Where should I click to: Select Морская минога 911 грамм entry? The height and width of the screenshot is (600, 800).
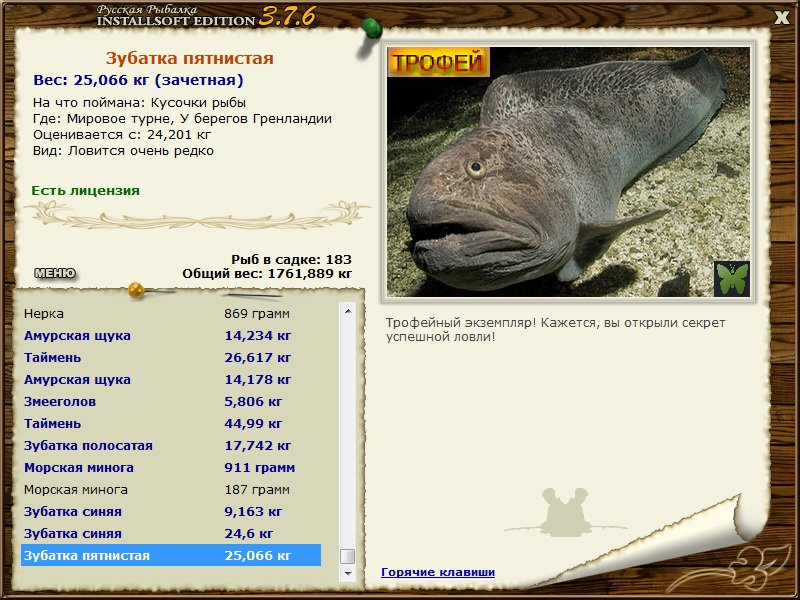171,467
